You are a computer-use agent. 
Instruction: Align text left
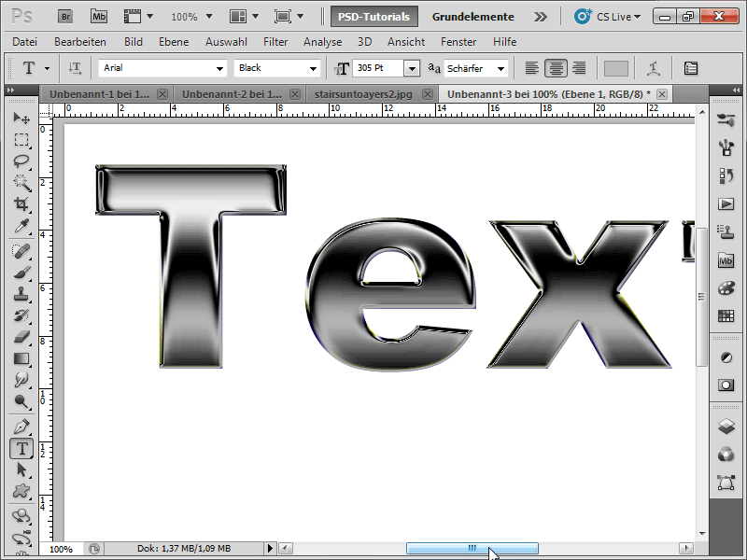tap(531, 68)
